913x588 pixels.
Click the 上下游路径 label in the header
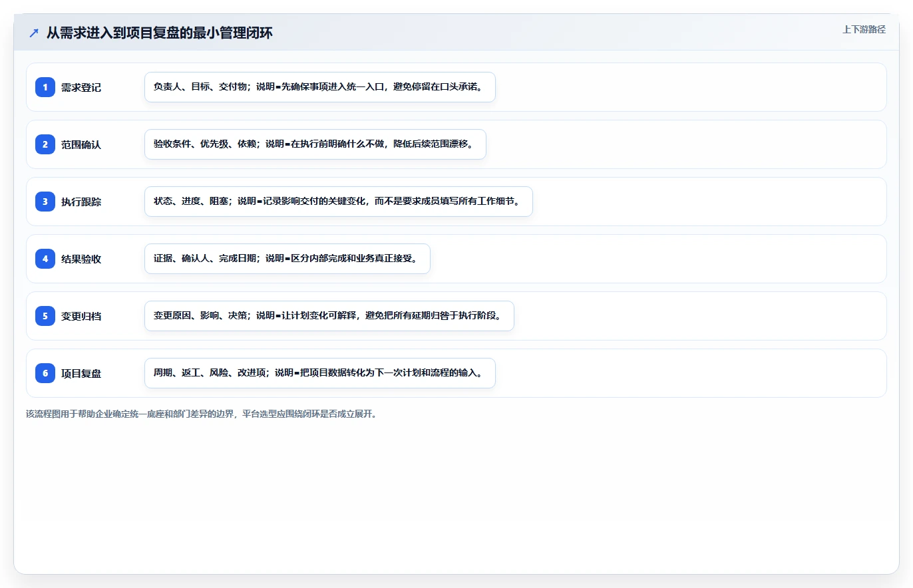864,29
